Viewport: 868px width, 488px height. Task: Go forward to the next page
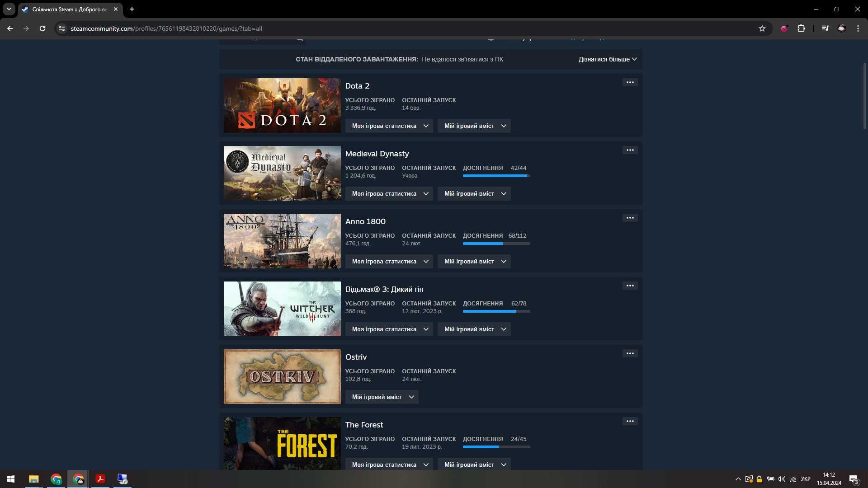[26, 28]
